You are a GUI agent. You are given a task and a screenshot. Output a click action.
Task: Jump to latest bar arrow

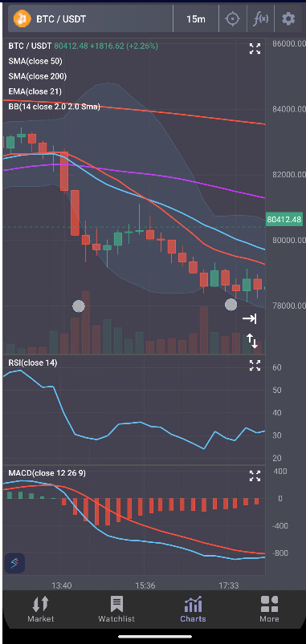point(249,318)
